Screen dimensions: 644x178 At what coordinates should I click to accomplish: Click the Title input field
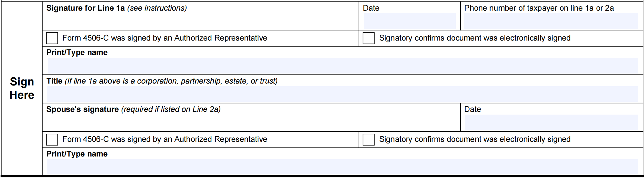pyautogui.click(x=343, y=94)
